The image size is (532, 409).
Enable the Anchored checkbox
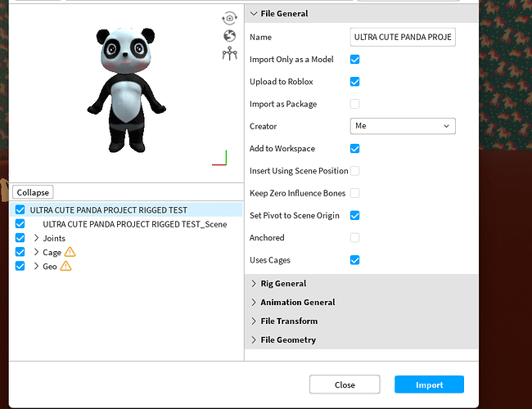tap(355, 238)
